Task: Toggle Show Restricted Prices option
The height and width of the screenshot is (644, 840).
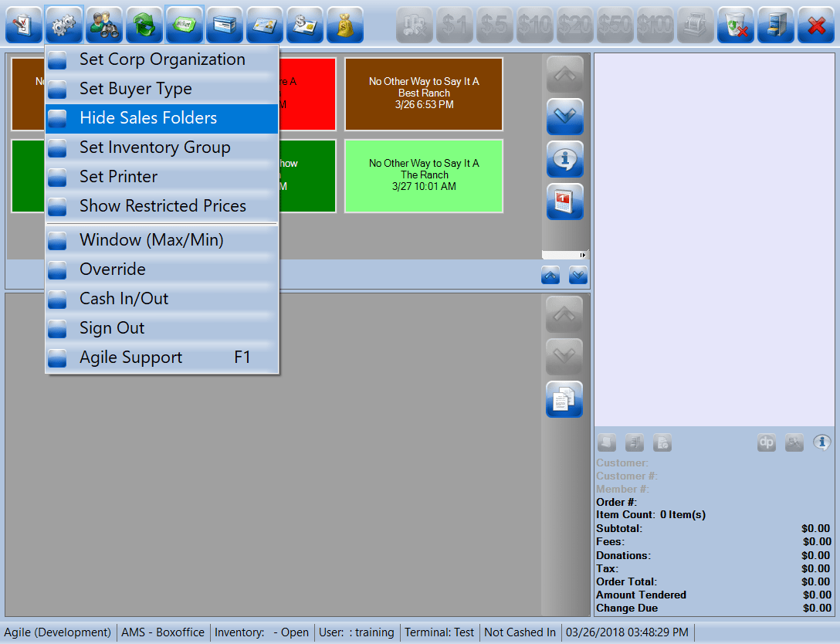Action: (161, 206)
